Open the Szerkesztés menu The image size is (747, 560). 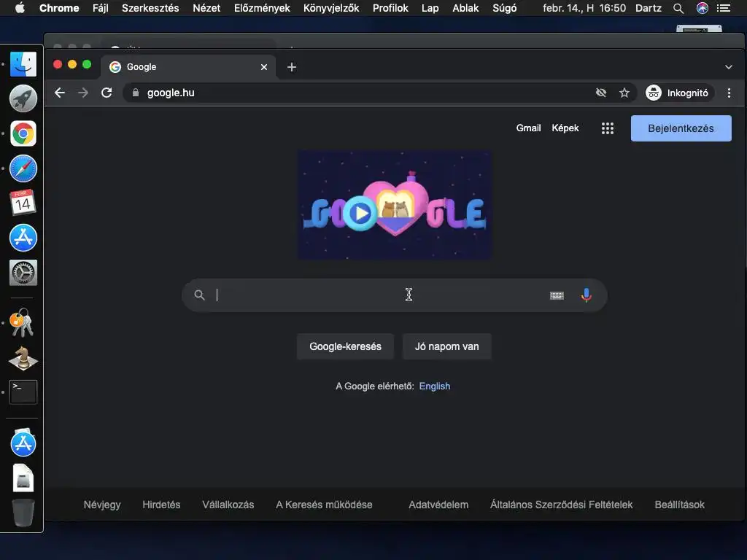pos(150,8)
